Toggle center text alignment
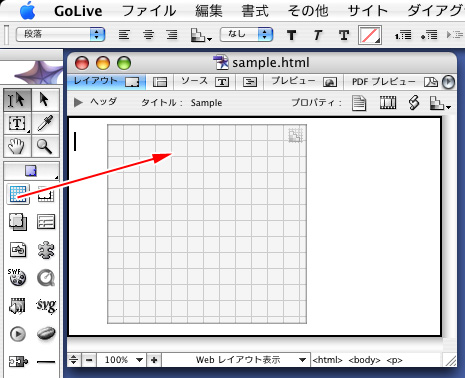Screen dimensions: 465x378 (x=149, y=35)
